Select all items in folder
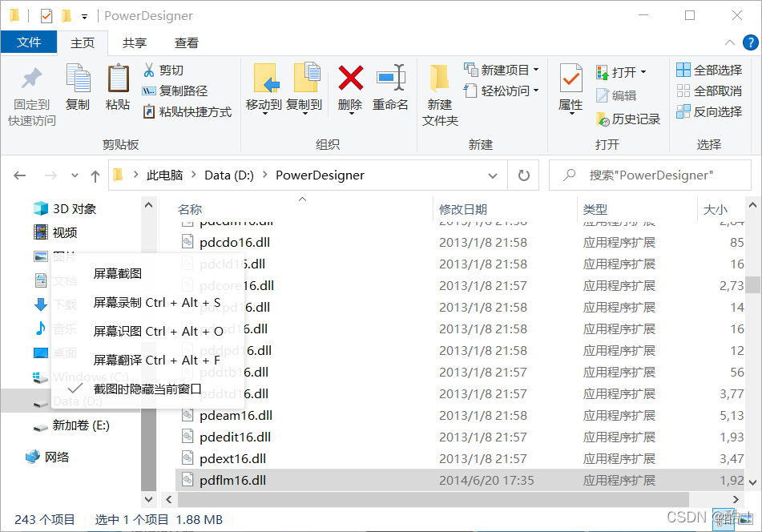 coord(709,70)
